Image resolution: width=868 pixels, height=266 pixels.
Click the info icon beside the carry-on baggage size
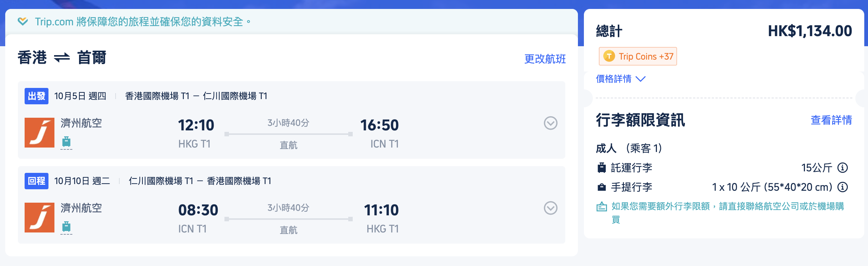(843, 187)
